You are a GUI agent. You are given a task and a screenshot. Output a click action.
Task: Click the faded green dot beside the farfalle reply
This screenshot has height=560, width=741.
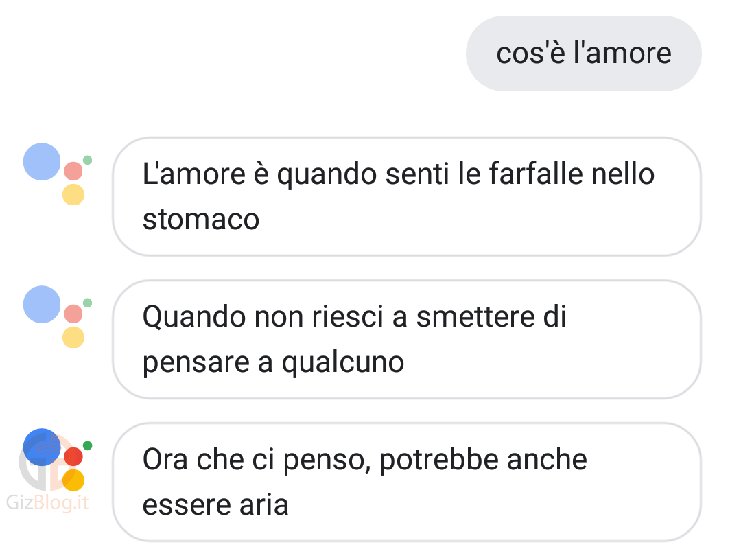(87, 160)
